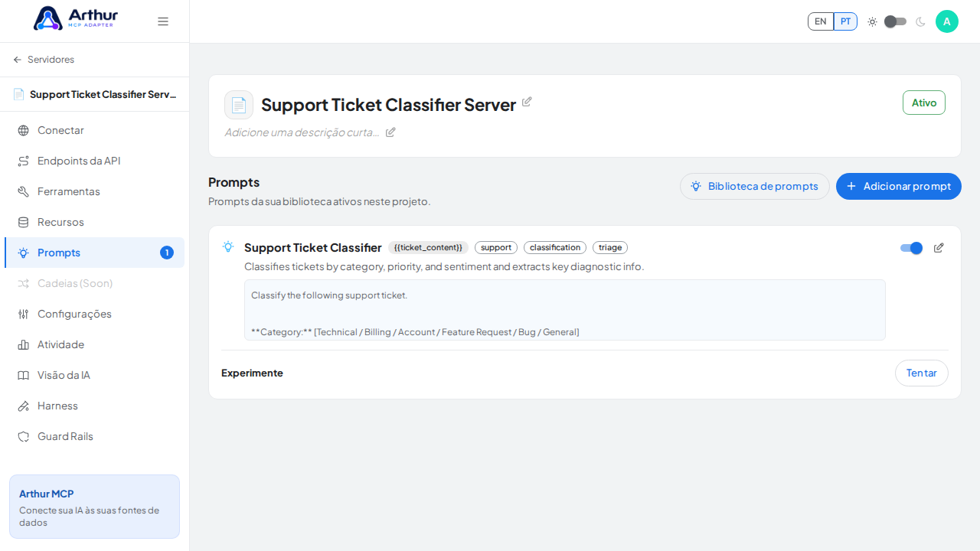Viewport: 980px width, 551px height.
Task: Edit the server name with pencil icon
Action: 527,102
